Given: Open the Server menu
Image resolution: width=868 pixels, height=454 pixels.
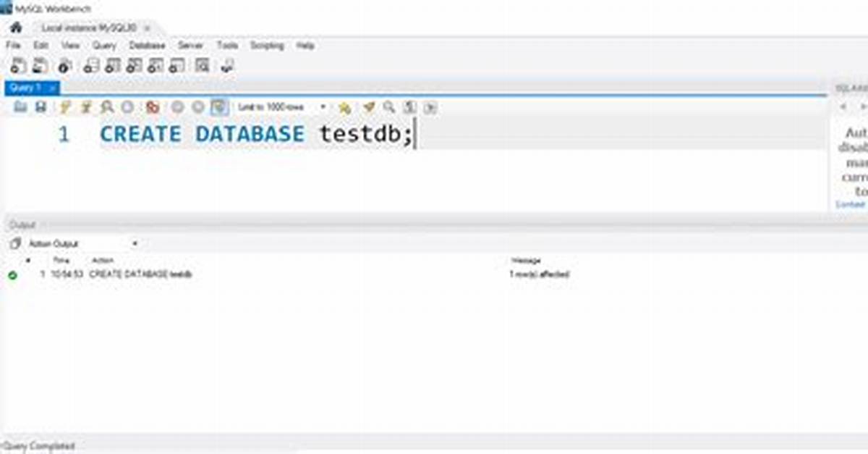Looking at the screenshot, I should click(x=191, y=46).
